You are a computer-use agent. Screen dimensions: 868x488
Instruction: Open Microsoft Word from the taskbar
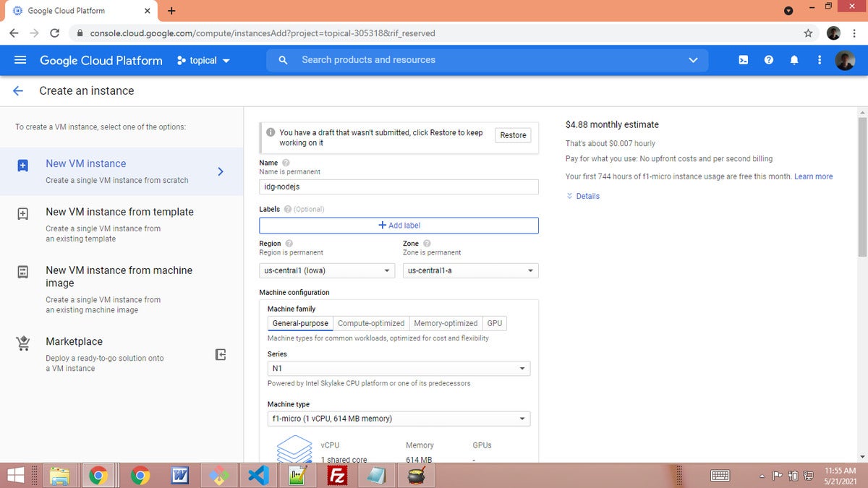(179, 475)
